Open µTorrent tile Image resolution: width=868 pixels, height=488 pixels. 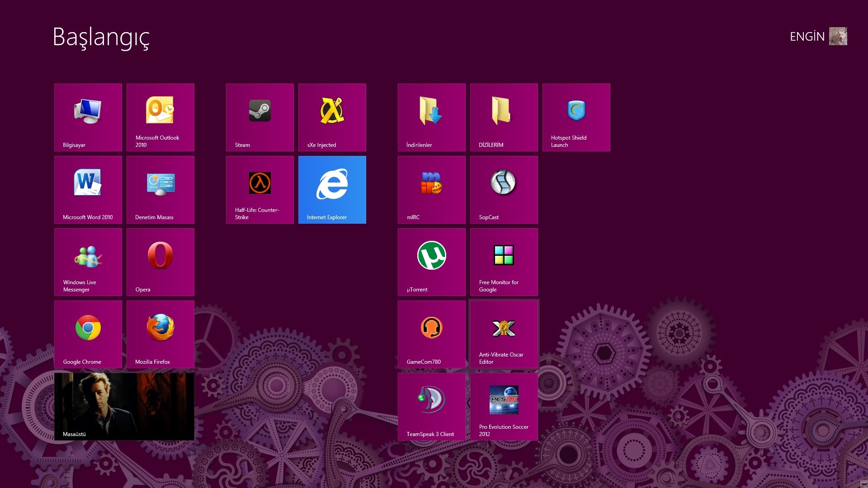432,262
